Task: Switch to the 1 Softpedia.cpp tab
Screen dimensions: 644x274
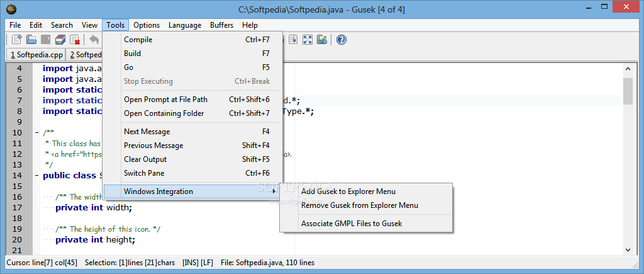Action: (36, 55)
